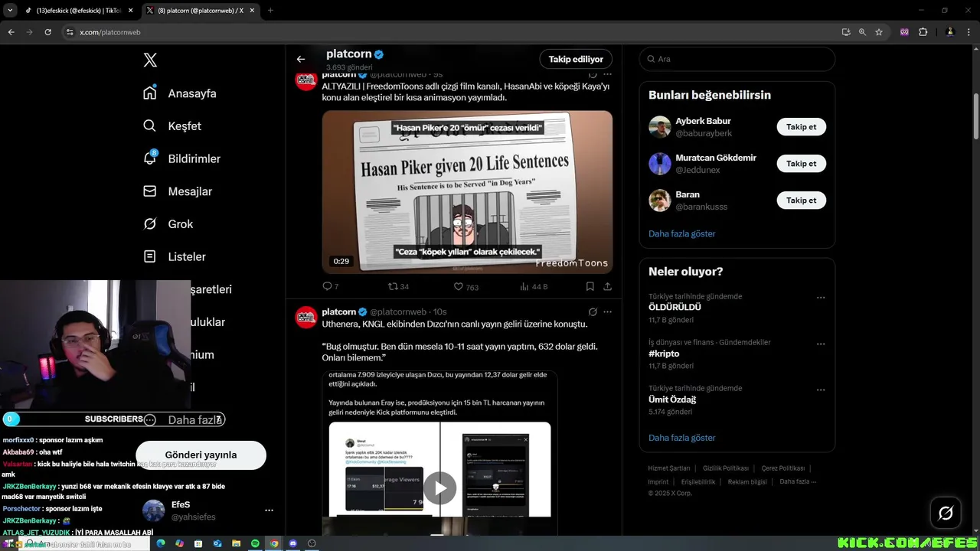Open the ÖLDÜRÜLDÜ trend
980x551 pixels.
675,307
